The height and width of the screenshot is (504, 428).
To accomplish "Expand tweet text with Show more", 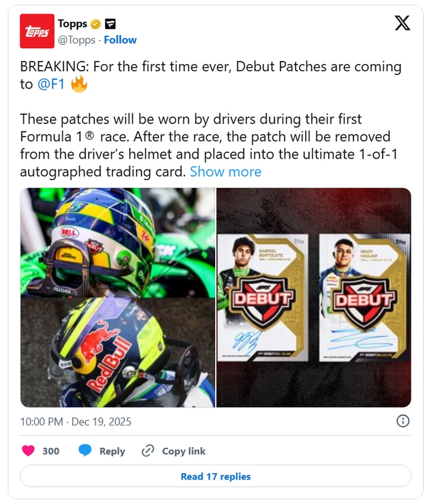I will (225, 172).
